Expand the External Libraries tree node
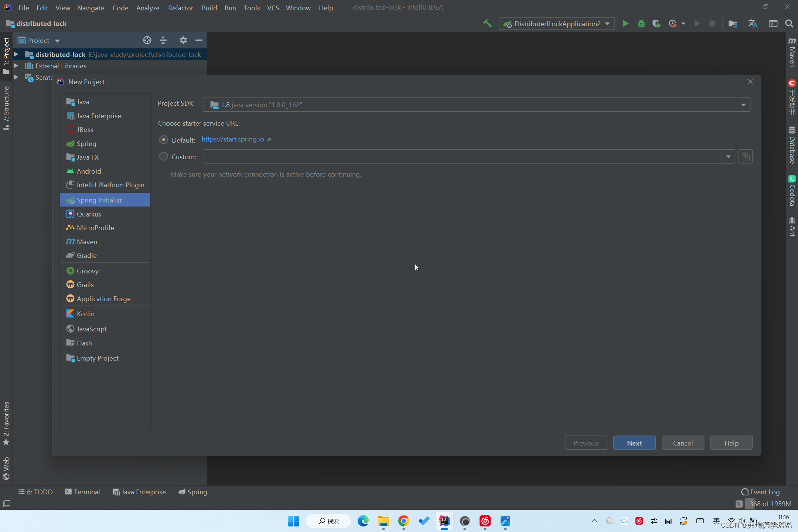The height and width of the screenshot is (532, 798). coord(16,66)
